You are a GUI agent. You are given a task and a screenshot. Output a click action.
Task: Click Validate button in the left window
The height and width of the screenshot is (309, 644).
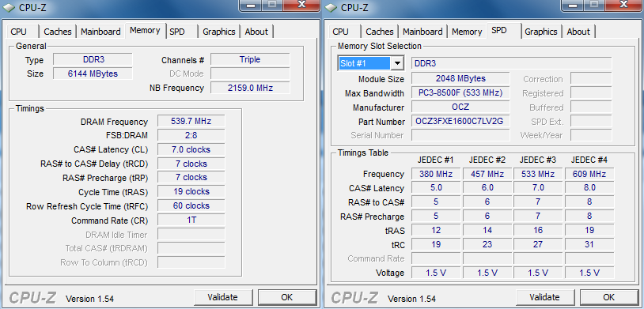point(222,297)
